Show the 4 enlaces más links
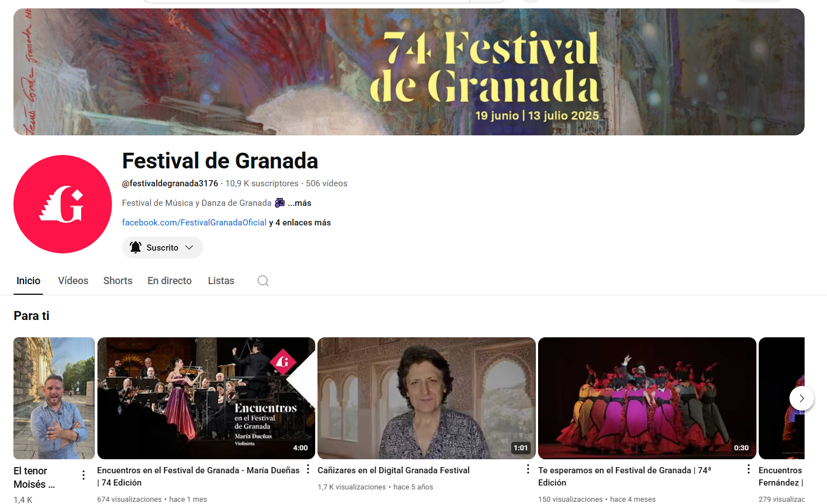This screenshot has height=504, width=827. point(303,223)
